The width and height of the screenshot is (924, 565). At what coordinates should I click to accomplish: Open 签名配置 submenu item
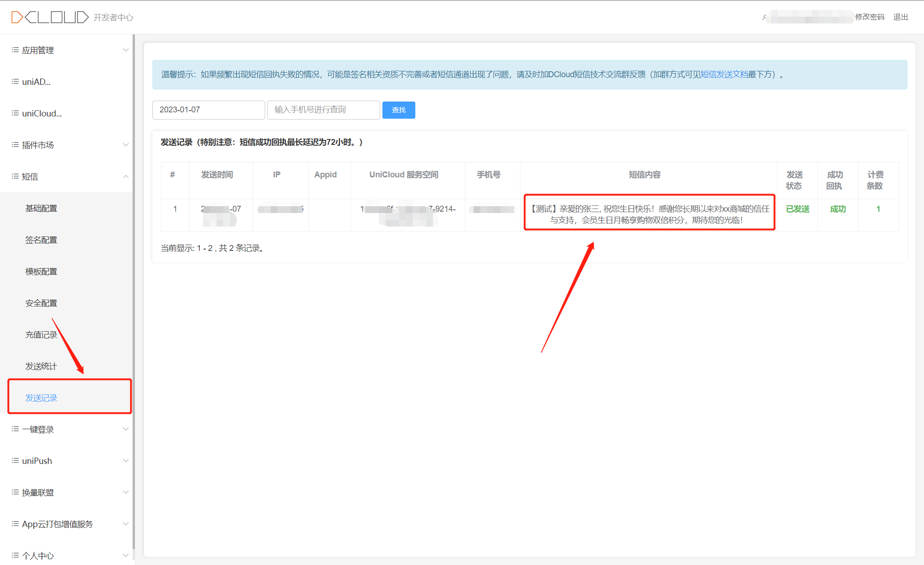click(x=41, y=240)
